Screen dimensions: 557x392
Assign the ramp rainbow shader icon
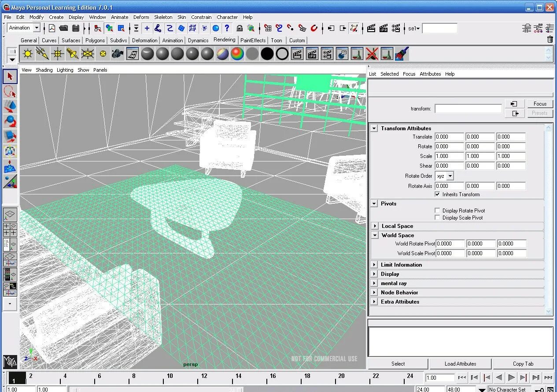coord(237,54)
